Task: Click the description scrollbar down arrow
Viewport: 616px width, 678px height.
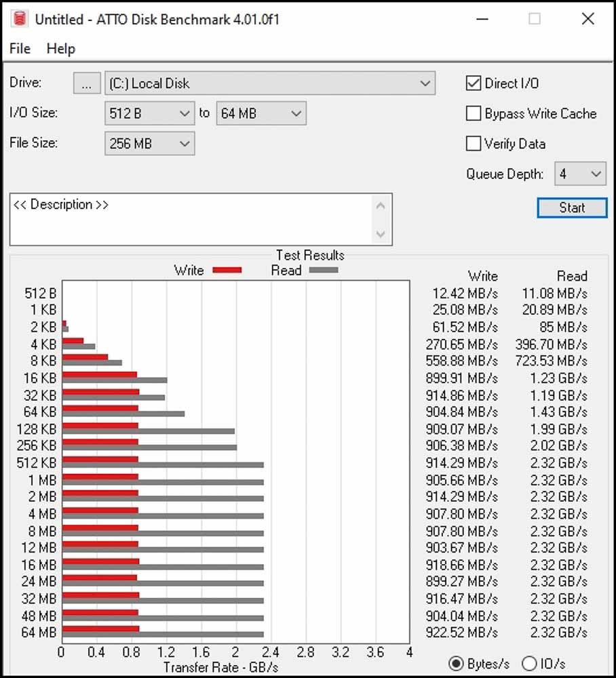Action: coord(381,234)
